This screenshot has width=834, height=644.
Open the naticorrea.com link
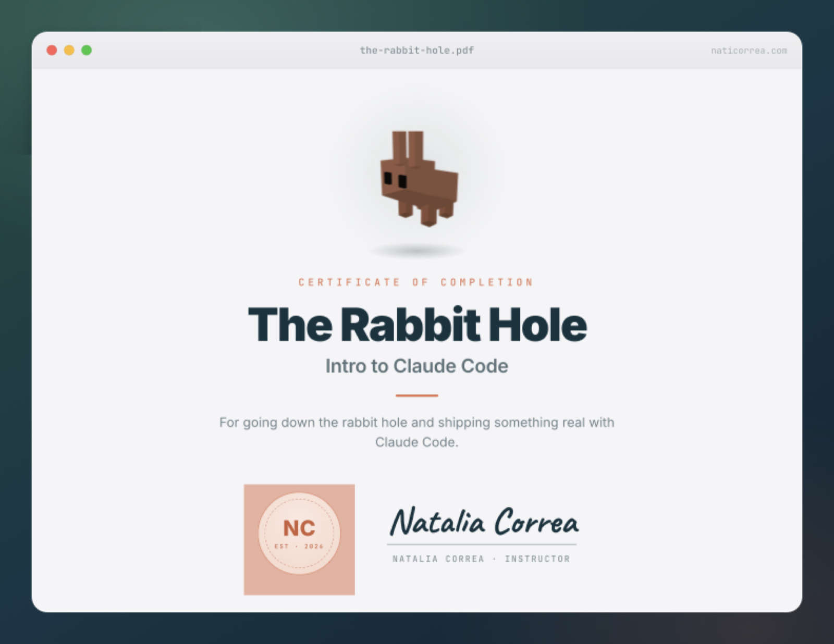coord(749,51)
